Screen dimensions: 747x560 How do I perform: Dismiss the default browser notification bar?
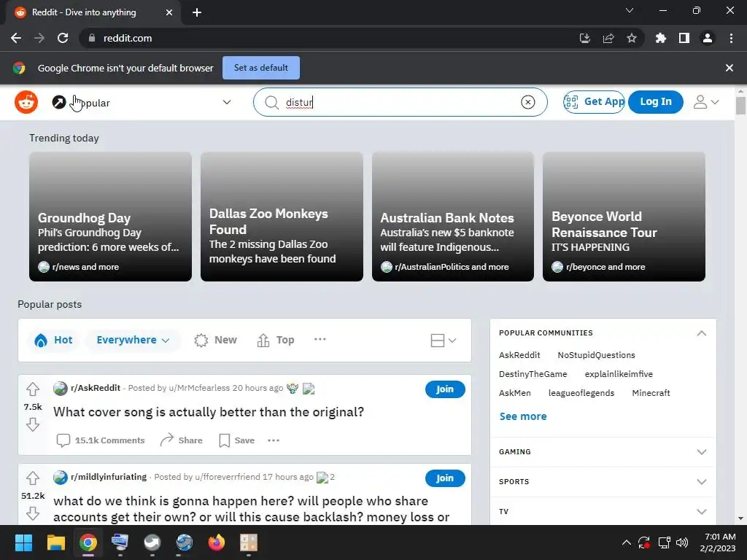tap(729, 68)
